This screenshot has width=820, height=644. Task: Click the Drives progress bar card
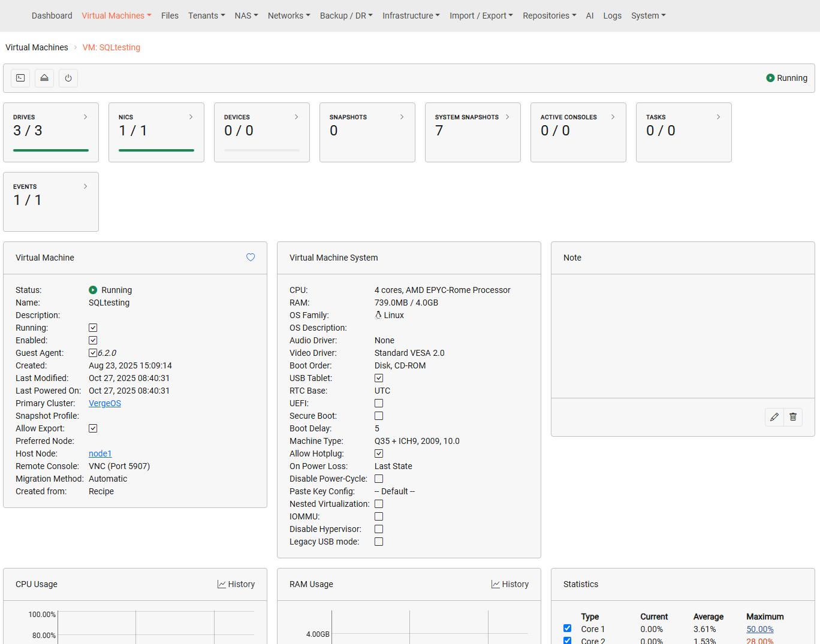point(51,132)
